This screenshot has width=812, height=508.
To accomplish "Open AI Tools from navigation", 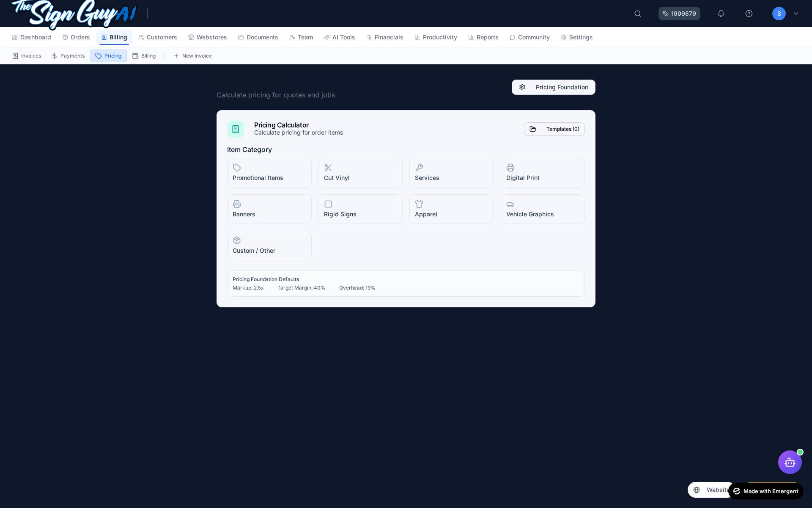I will 340,37.
